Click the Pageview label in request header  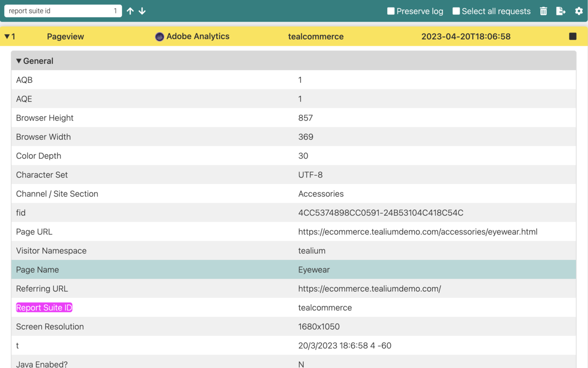tap(65, 37)
